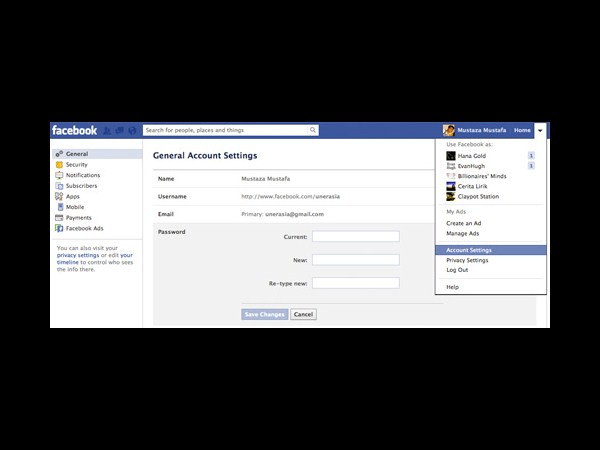Focus the Re-type new password field
600x450 pixels.
(356, 283)
